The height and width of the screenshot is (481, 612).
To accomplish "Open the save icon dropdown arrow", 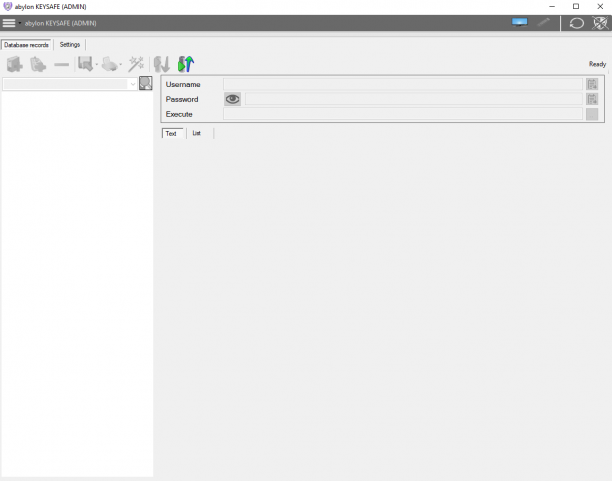I will coord(96,64).
